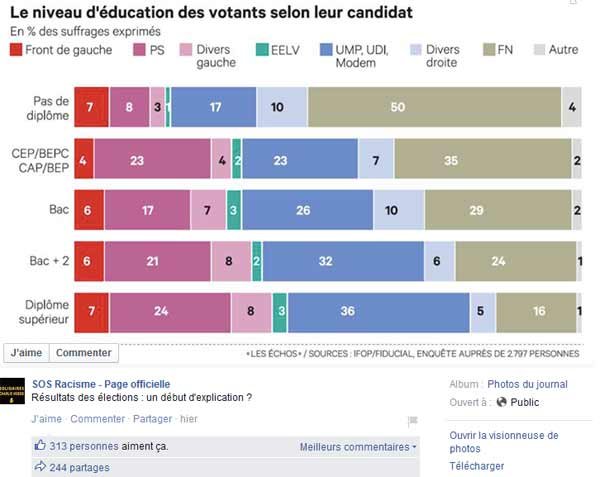Click the Commenter button below the chart

84,353
